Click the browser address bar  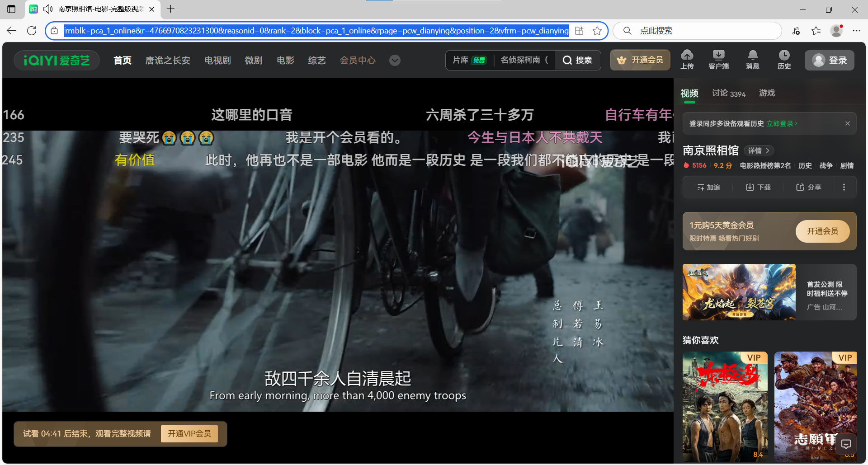[316, 31]
